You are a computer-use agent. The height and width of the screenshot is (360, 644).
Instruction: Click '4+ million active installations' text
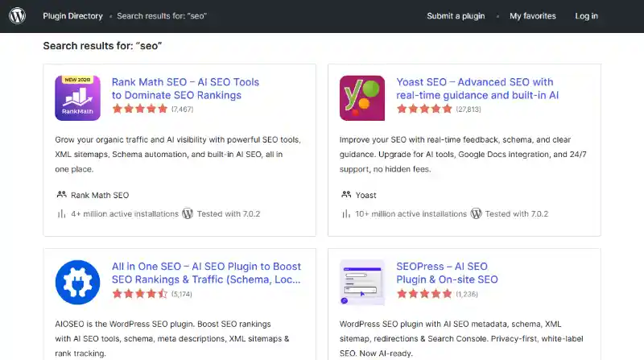tap(125, 214)
